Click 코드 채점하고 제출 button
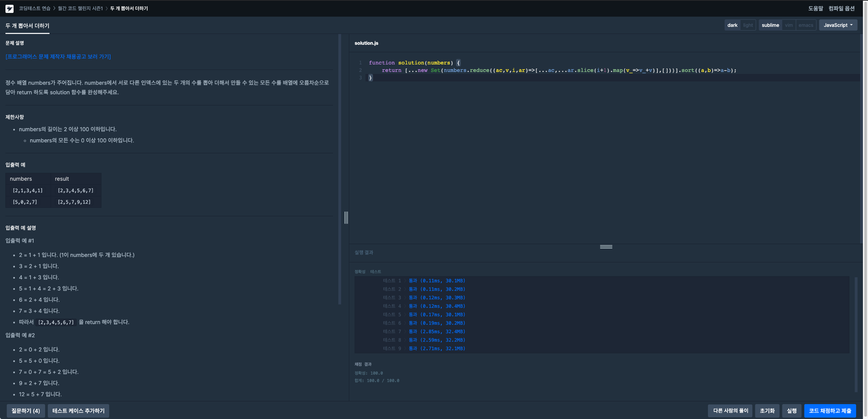The image size is (868, 419). [830, 411]
